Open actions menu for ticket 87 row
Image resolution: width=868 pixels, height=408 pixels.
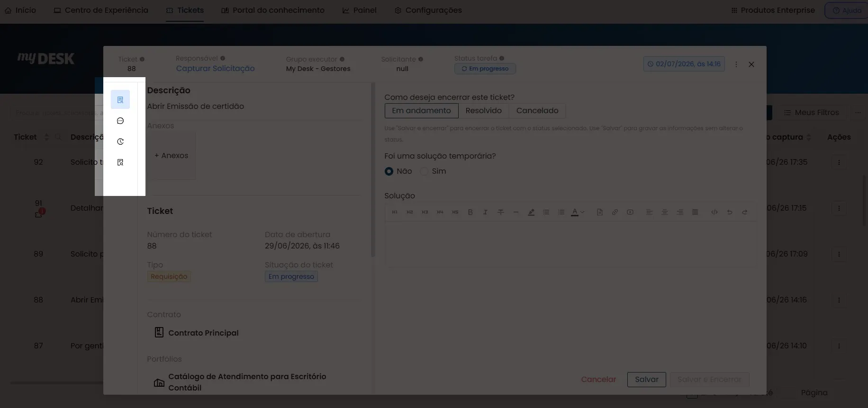(x=839, y=346)
